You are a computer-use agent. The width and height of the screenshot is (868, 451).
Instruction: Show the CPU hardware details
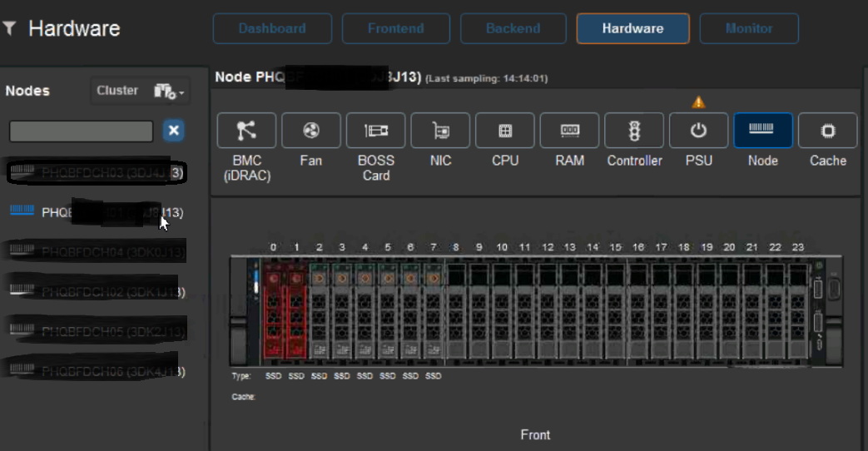[x=505, y=131]
